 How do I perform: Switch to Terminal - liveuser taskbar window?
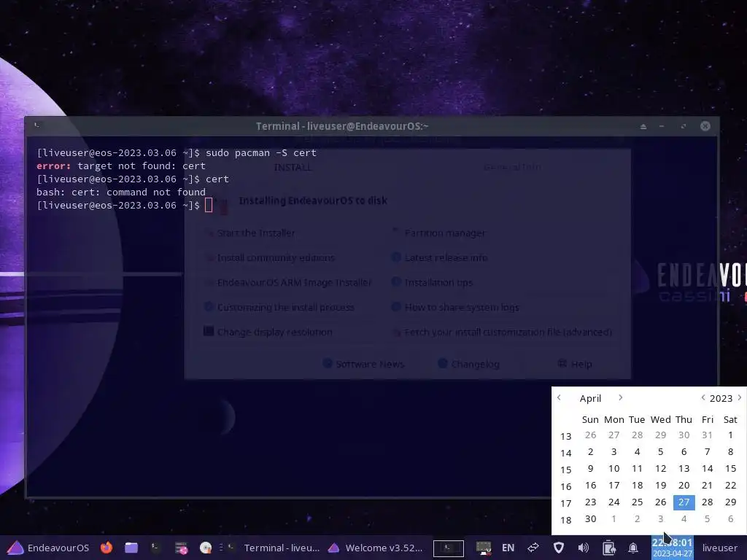pos(274,548)
